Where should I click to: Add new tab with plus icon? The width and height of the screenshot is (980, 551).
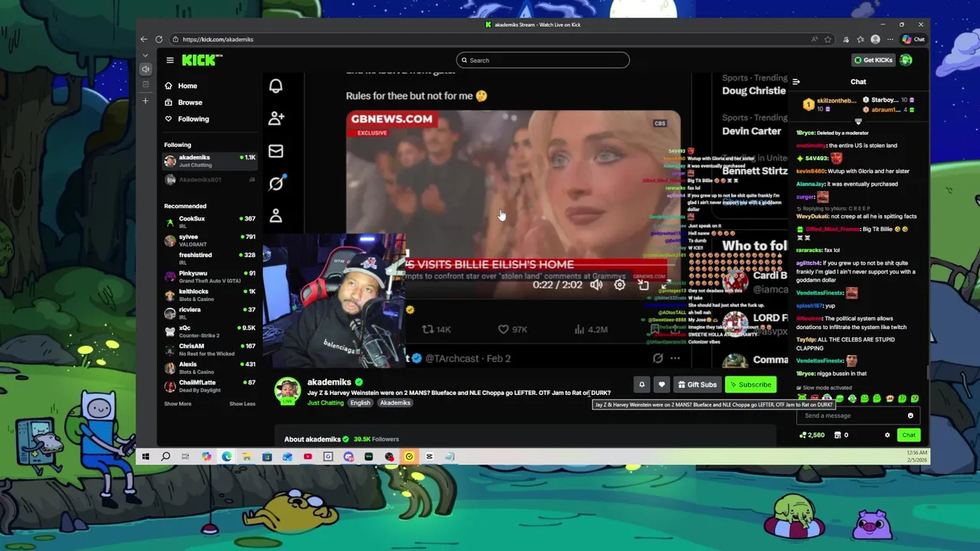click(x=145, y=100)
